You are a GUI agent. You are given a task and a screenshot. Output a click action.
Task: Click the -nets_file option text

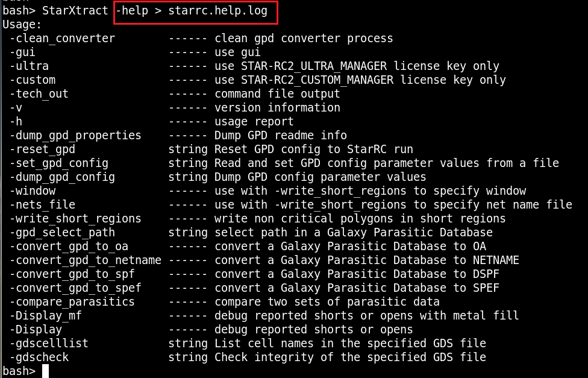tap(42, 205)
